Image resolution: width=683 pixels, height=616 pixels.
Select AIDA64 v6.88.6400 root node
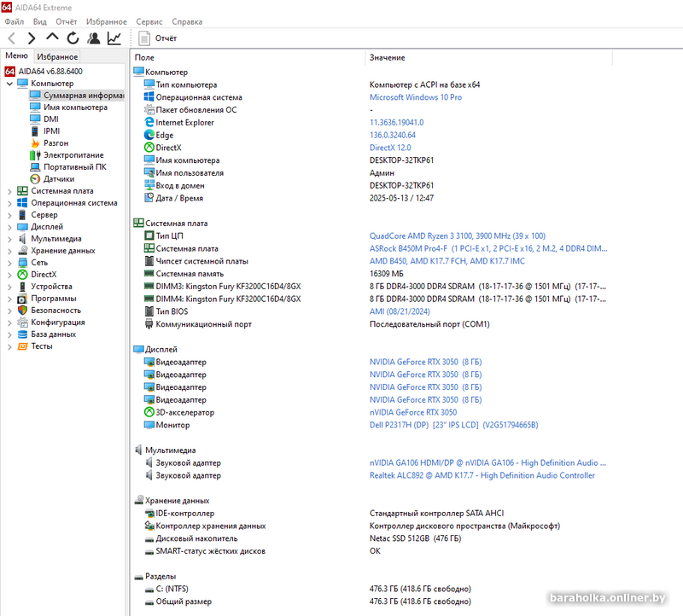[44, 72]
